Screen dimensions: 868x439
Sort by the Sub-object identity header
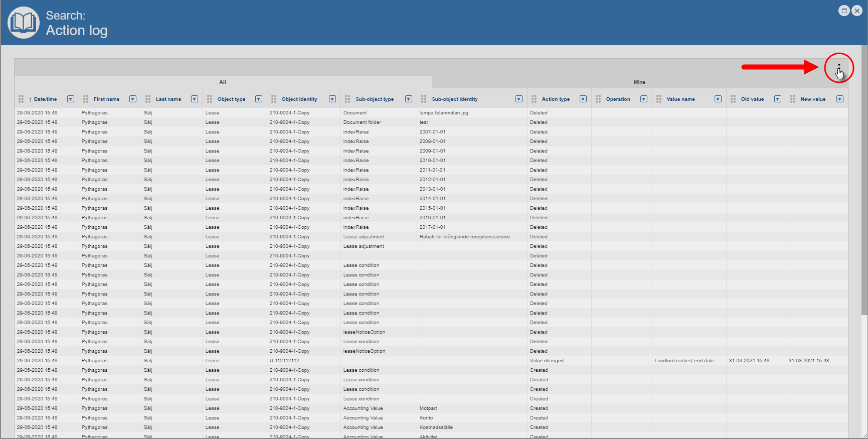point(455,99)
